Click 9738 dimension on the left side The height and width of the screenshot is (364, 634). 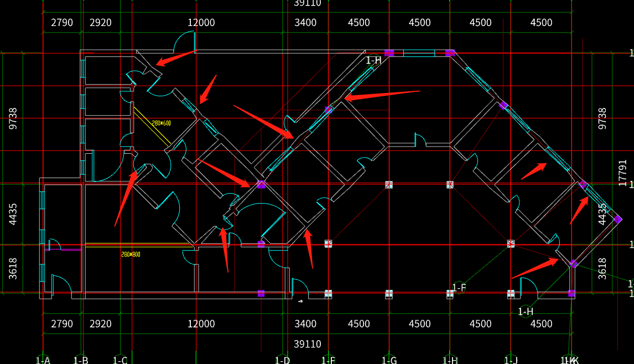(13, 118)
